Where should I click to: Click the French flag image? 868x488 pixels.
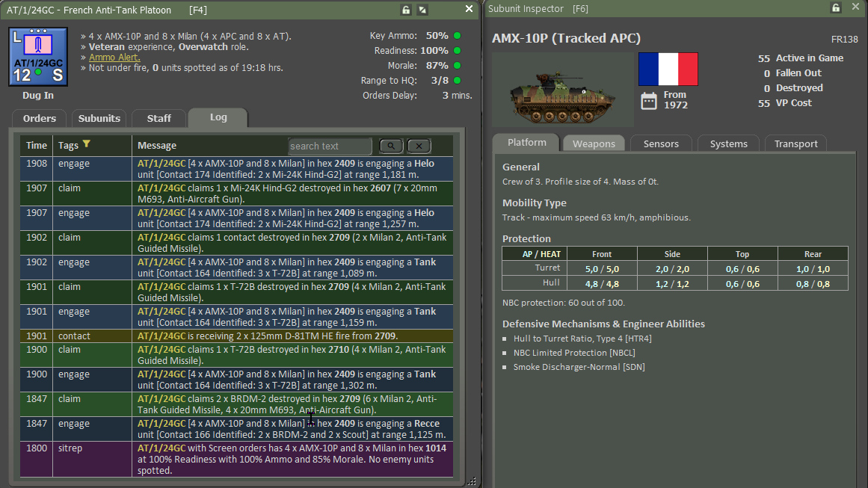668,70
